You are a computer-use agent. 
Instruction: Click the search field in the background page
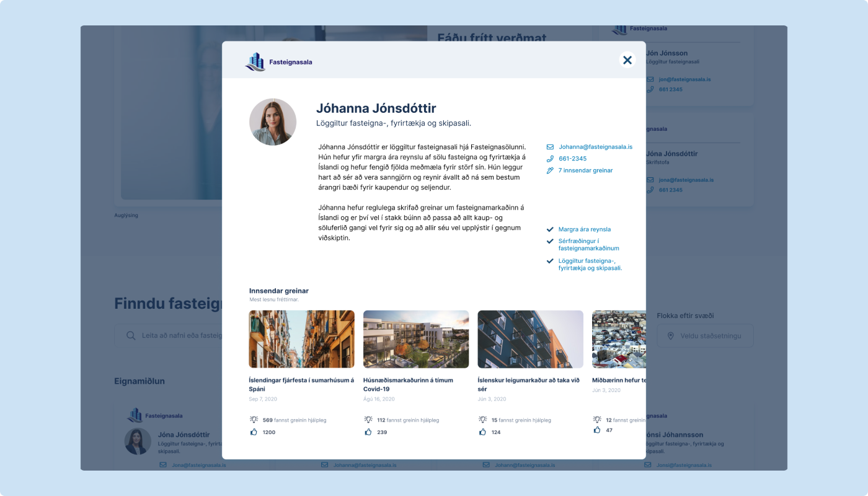(x=169, y=335)
